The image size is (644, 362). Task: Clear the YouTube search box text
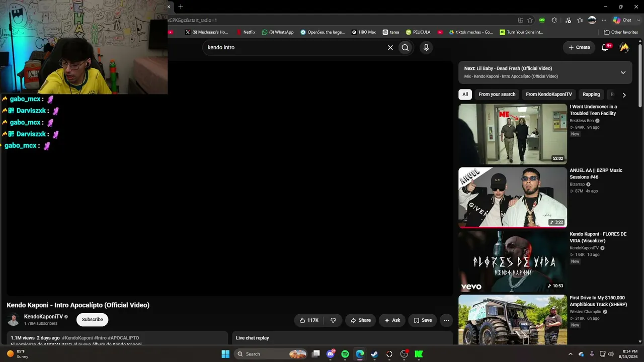coord(390,47)
